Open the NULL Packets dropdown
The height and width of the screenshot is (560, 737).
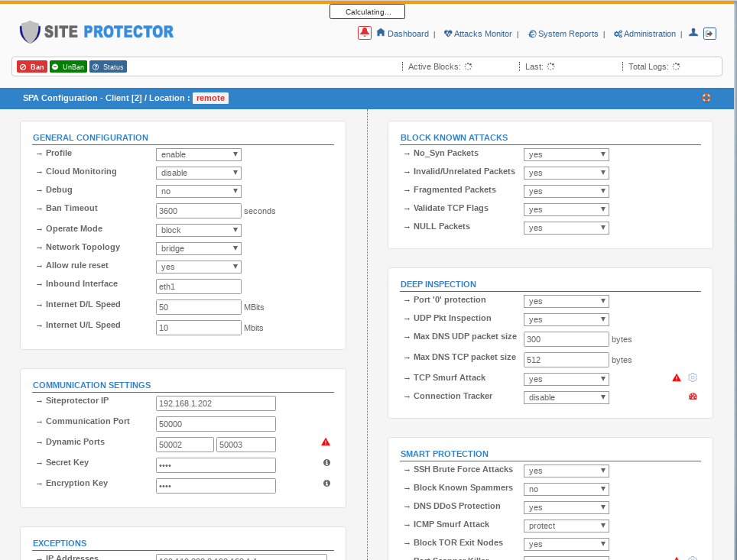tap(566, 228)
